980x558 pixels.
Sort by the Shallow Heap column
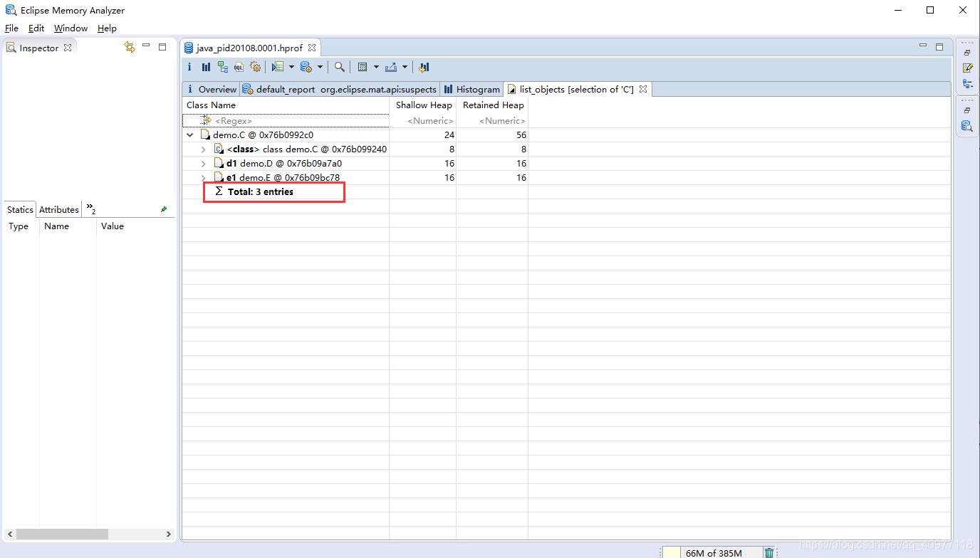tap(423, 105)
